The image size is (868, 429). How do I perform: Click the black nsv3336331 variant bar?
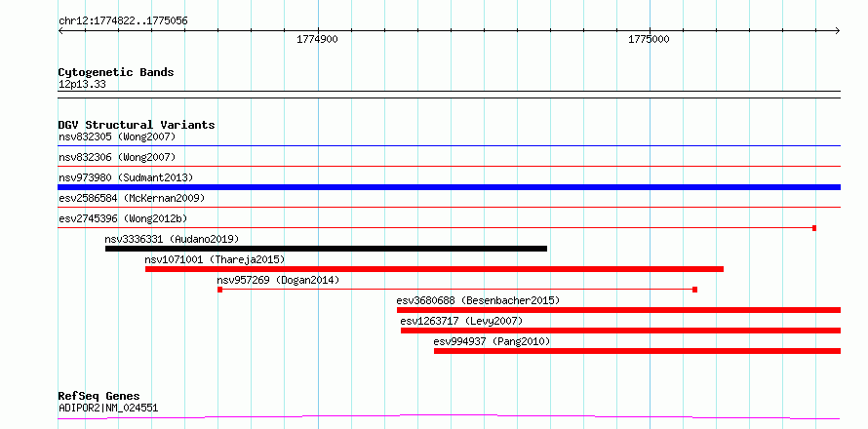[326, 249]
